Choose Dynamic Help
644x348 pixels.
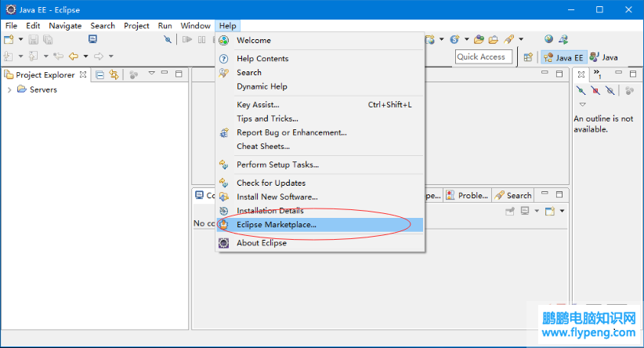(320, 86)
